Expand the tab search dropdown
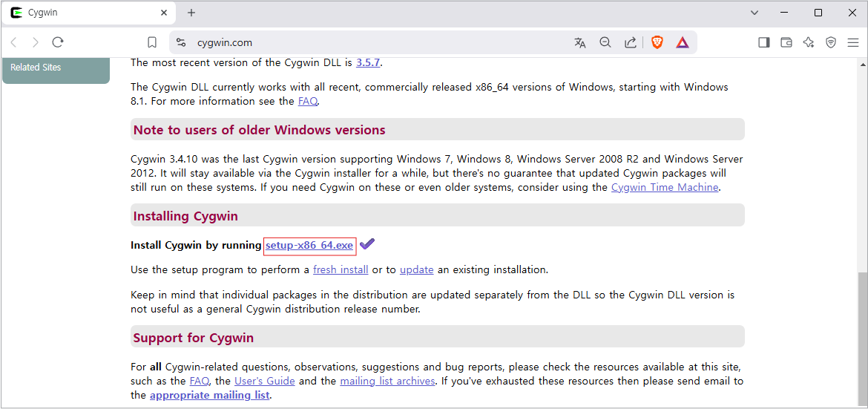The width and height of the screenshot is (868, 409). pos(754,13)
